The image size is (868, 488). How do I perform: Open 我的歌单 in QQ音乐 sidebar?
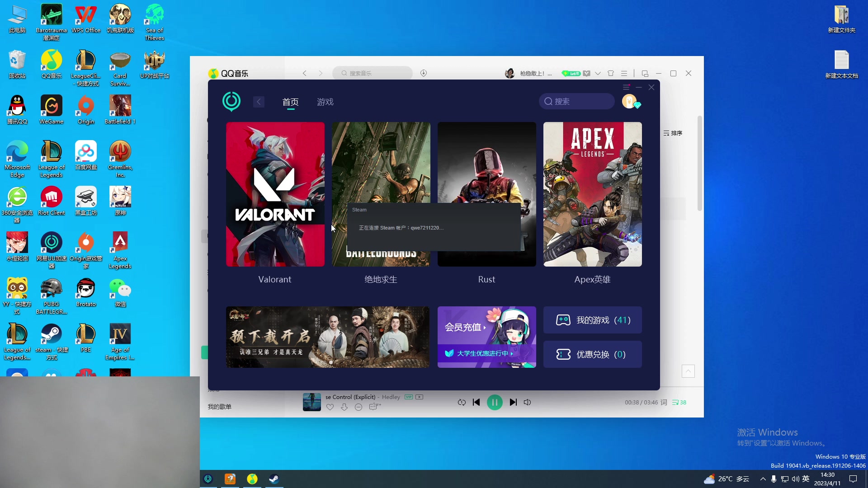click(219, 407)
